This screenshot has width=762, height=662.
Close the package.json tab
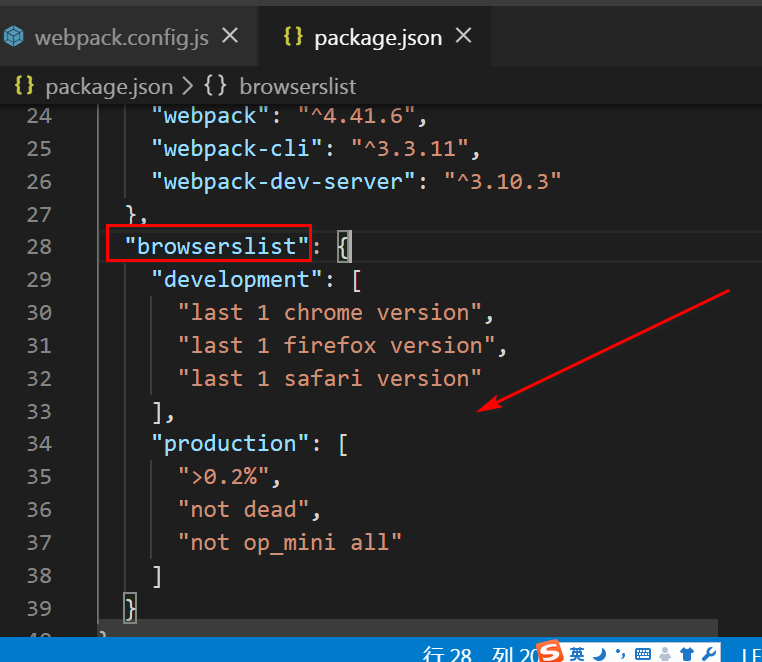[x=464, y=36]
